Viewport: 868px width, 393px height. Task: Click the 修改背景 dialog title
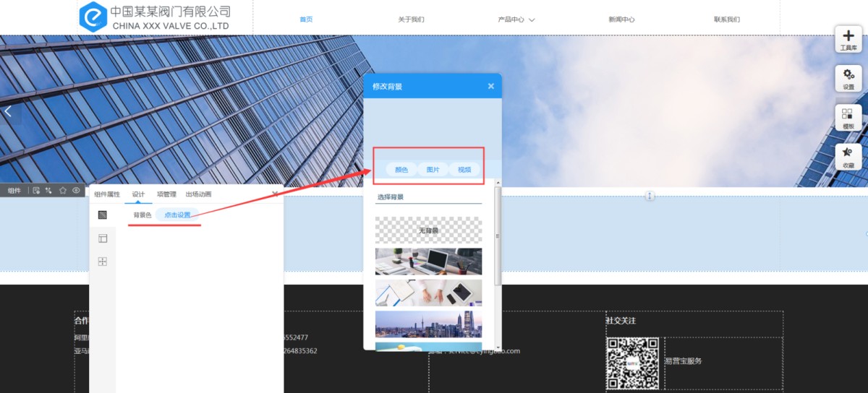tap(387, 86)
